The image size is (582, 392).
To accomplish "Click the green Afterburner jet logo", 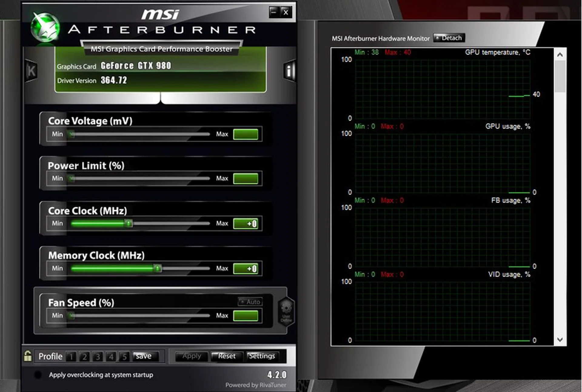I will tap(45, 28).
